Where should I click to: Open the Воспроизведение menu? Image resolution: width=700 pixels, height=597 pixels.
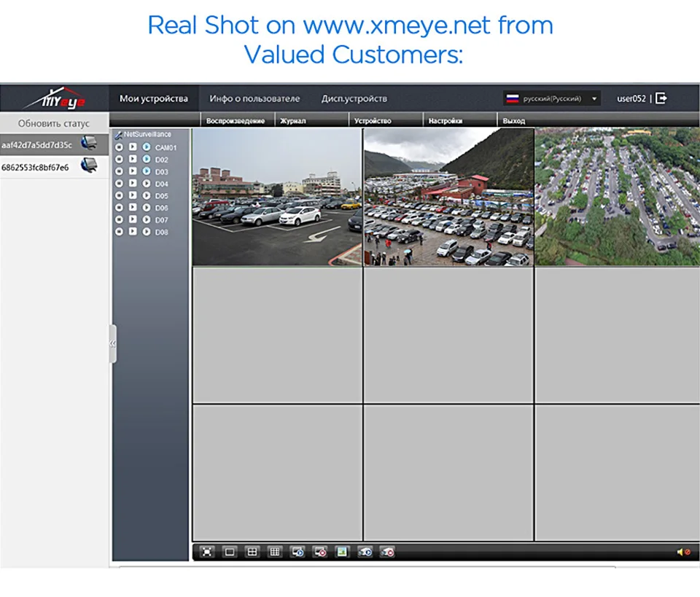tap(236, 120)
